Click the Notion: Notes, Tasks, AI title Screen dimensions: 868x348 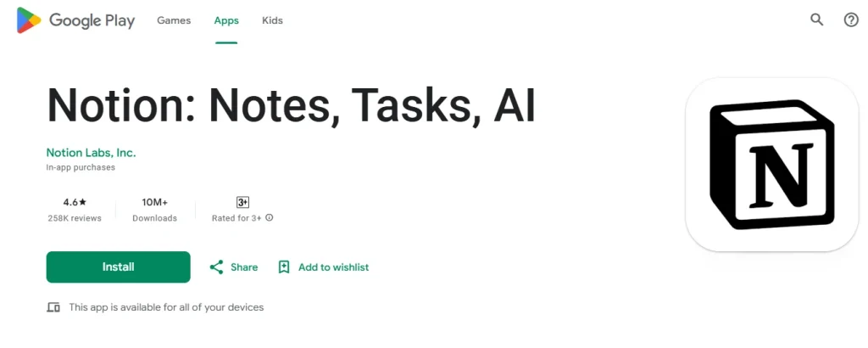pos(292,104)
